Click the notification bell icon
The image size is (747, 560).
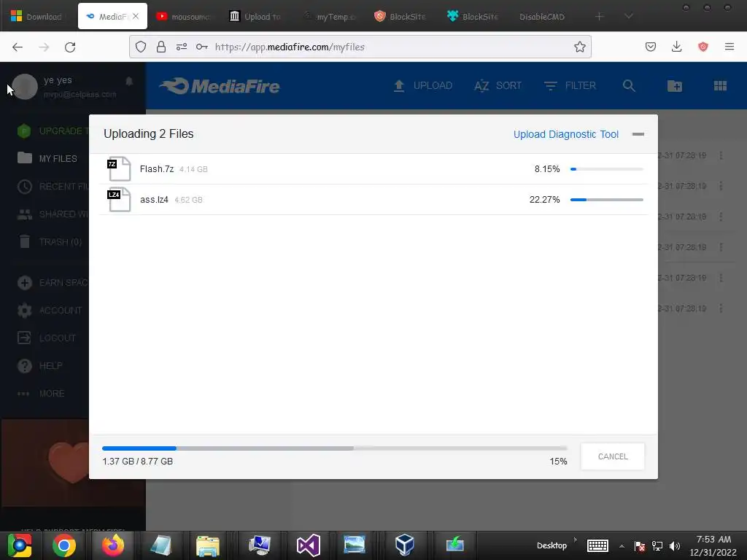[129, 81]
